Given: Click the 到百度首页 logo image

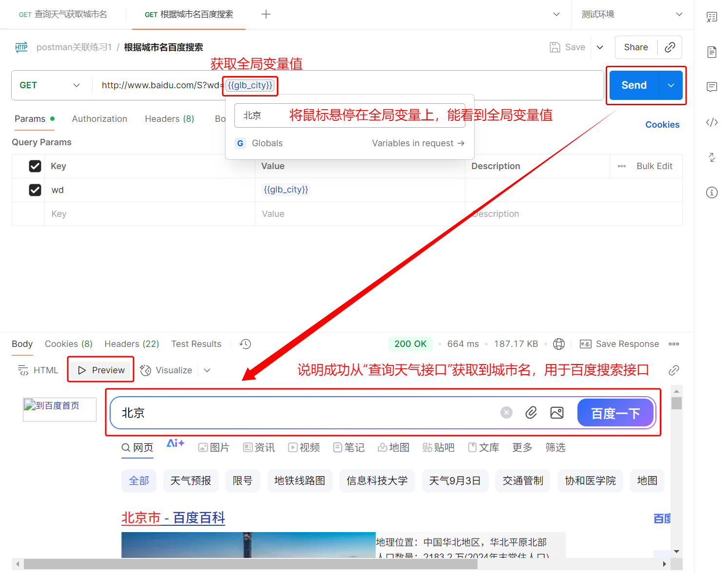Looking at the screenshot, I should (59, 409).
